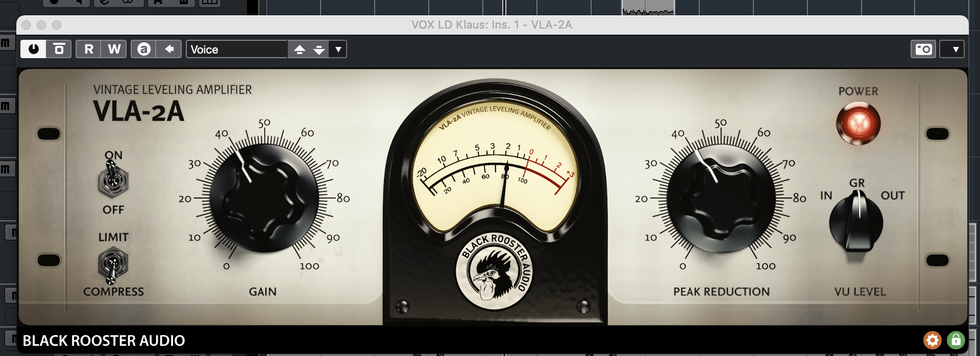Click the COMPRESS label
Image resolution: width=980 pixels, height=356 pixels.
pos(113,292)
